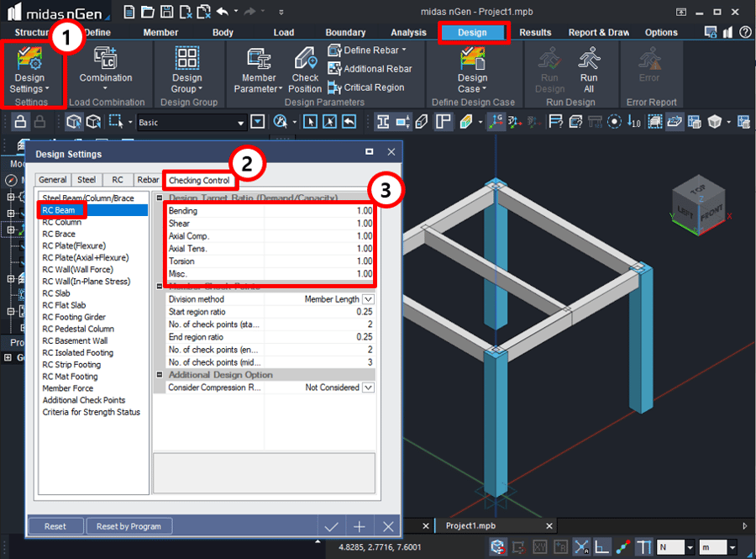Click the local axis display icon
Image resolution: width=756 pixels, height=559 pixels.
(496, 122)
